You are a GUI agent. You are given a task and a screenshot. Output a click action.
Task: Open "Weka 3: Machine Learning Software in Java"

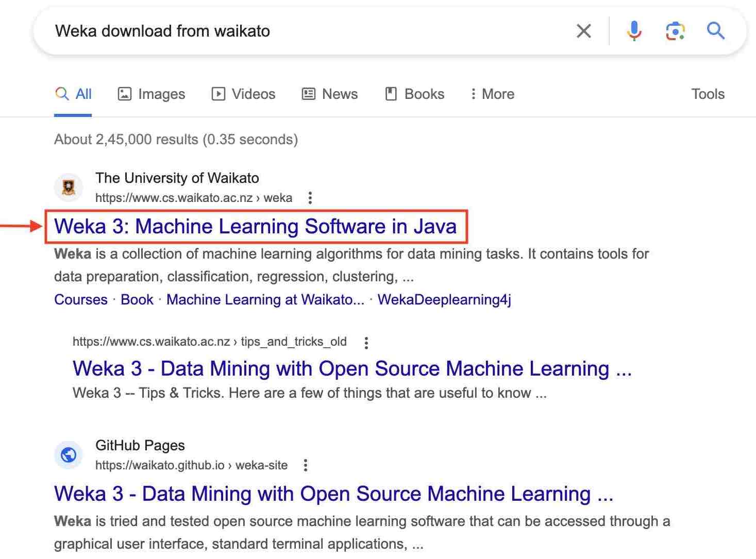tap(256, 226)
